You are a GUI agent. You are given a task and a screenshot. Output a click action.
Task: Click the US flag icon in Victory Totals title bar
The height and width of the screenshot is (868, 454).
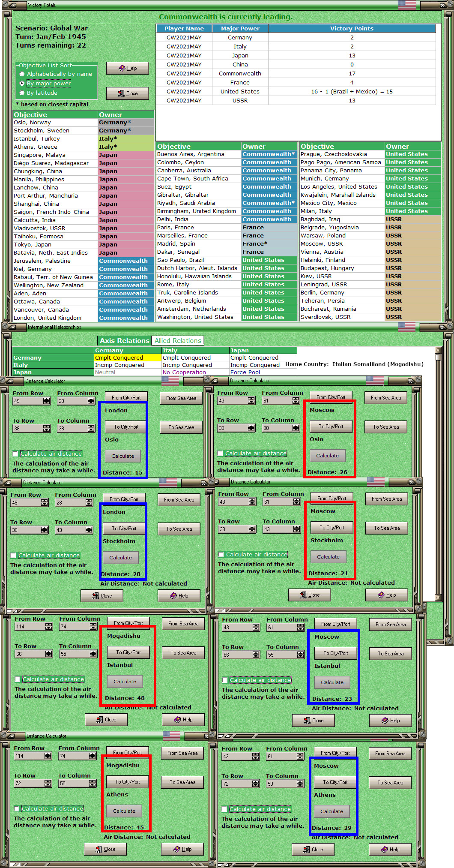click(406, 5)
